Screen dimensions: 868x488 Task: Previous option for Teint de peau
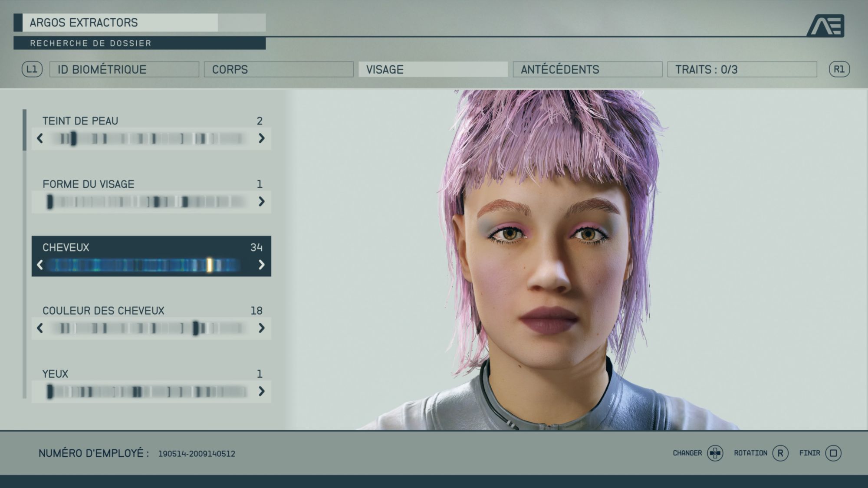(x=40, y=138)
